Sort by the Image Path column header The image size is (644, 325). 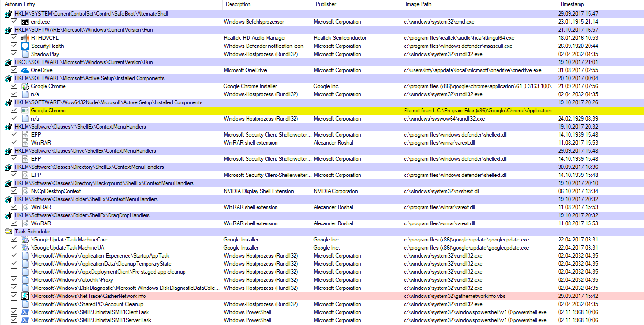[480, 4]
